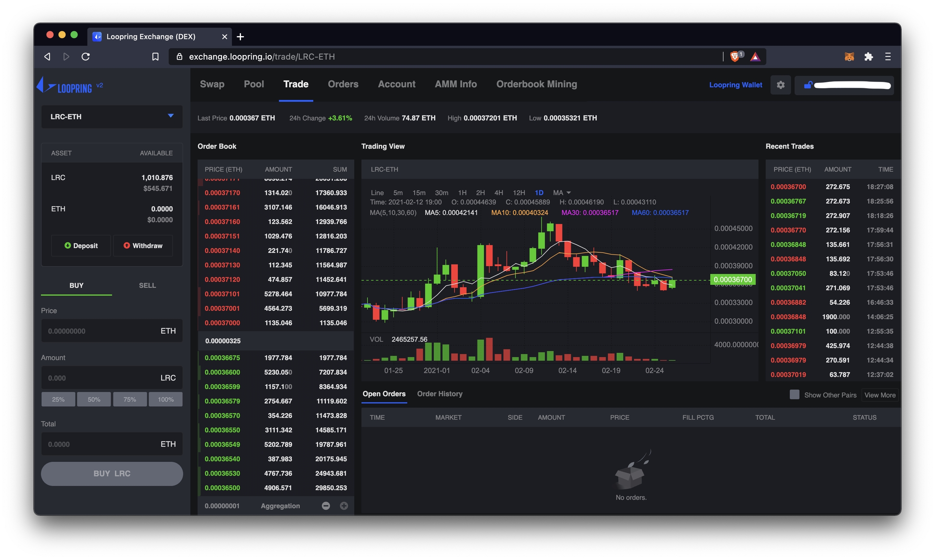Viewport: 935px width, 560px height.
Task: Click the Brave Rewards triangle icon
Action: (755, 57)
